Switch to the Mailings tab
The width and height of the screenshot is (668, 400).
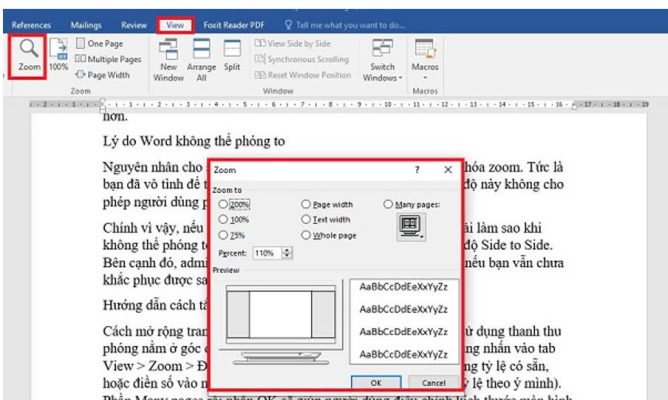pos(86,25)
